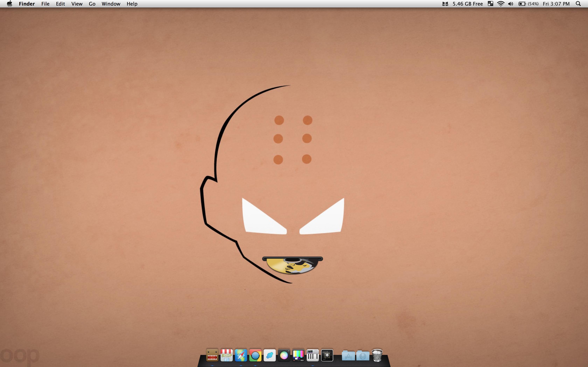This screenshot has width=588, height=367.
Task: Open the Edit menu
Action: point(60,4)
